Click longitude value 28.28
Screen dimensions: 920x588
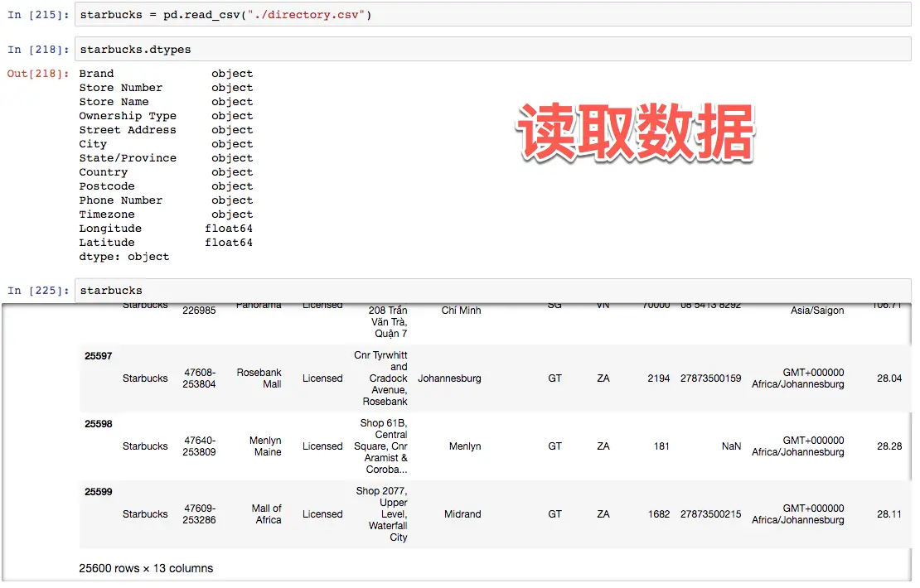tap(889, 446)
